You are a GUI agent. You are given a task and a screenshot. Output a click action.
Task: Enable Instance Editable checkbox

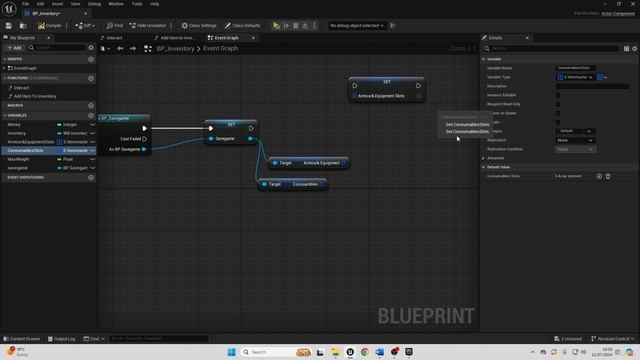click(558, 95)
